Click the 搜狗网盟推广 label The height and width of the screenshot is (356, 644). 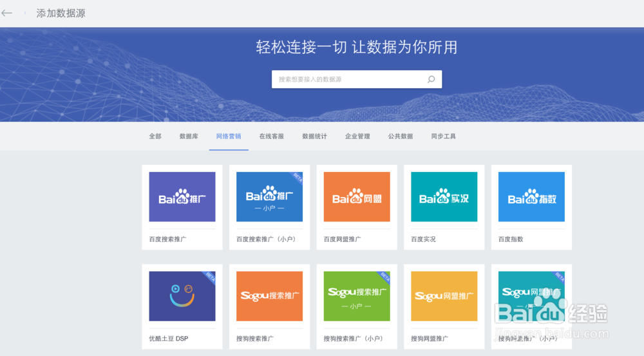tap(430, 339)
